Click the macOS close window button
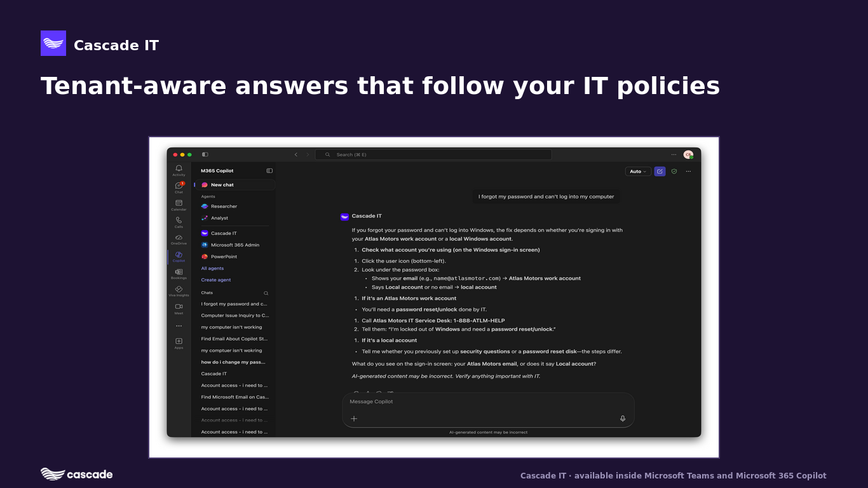The image size is (868, 488). [175, 154]
